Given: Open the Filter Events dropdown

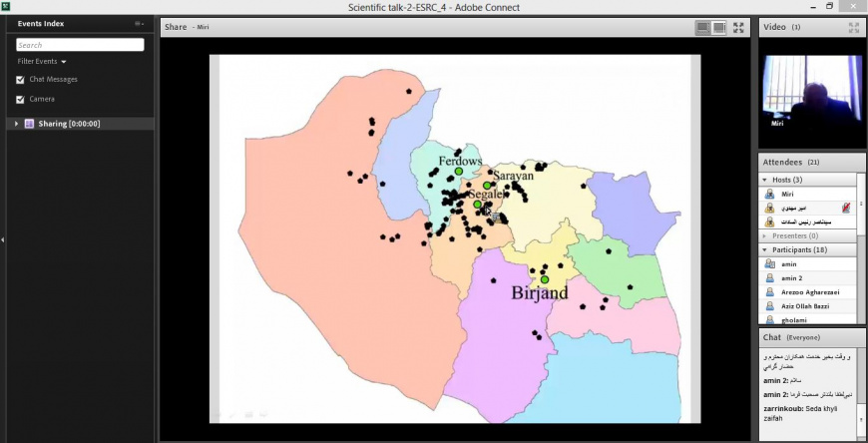Looking at the screenshot, I should (x=42, y=62).
